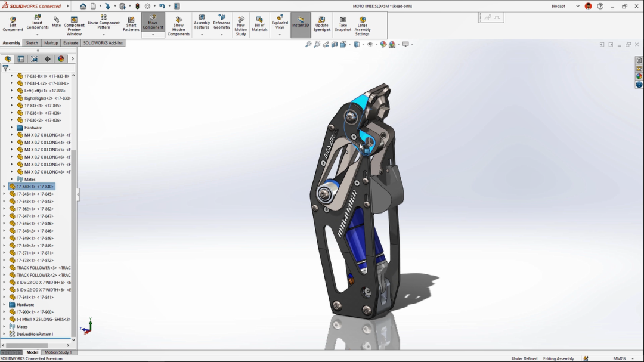Open the Insert Components tool
The height and width of the screenshot is (362, 644).
38,22
